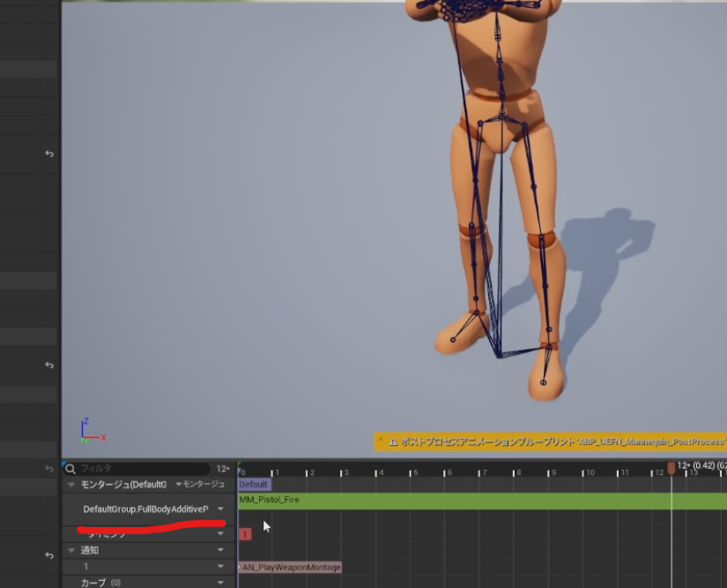Collapse the モンタージュ section header
727x588 pixels.
click(69, 484)
